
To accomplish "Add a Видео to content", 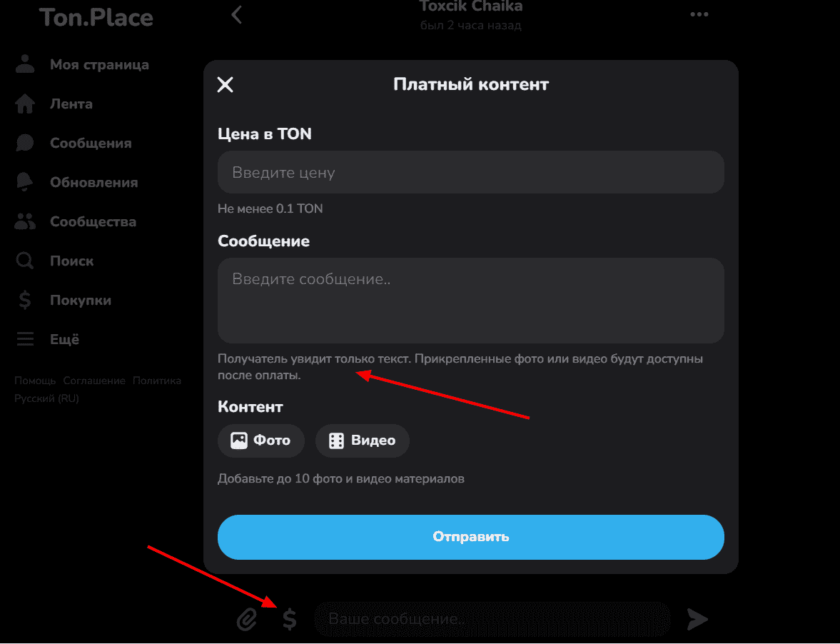I will coord(362,441).
